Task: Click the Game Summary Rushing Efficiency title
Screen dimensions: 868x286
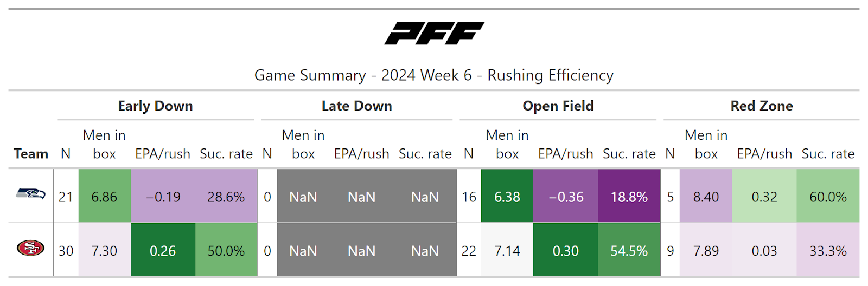Action: click(434, 75)
